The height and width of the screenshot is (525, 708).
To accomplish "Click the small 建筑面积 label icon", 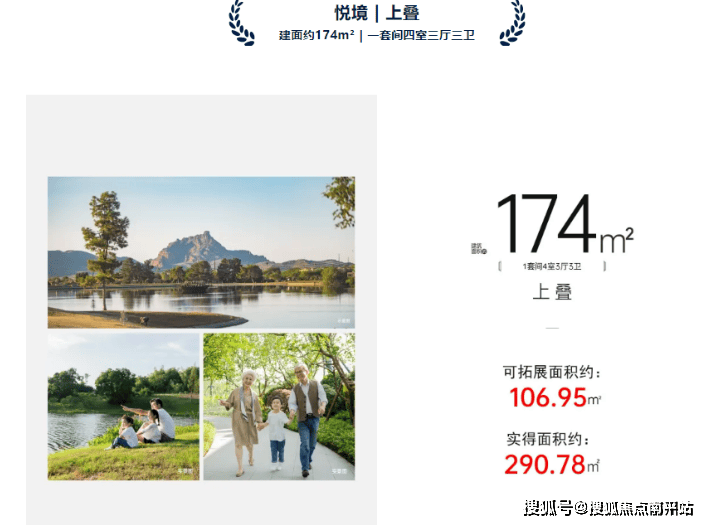I will [479, 249].
